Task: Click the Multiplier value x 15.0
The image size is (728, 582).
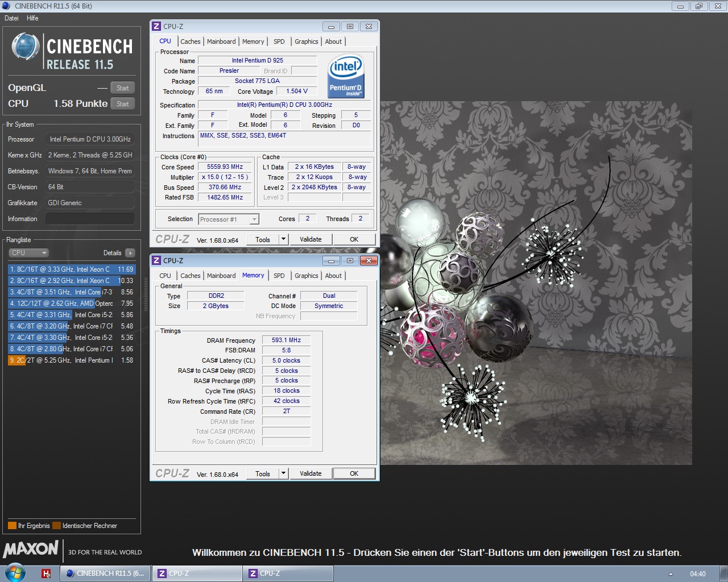Action: [225, 177]
